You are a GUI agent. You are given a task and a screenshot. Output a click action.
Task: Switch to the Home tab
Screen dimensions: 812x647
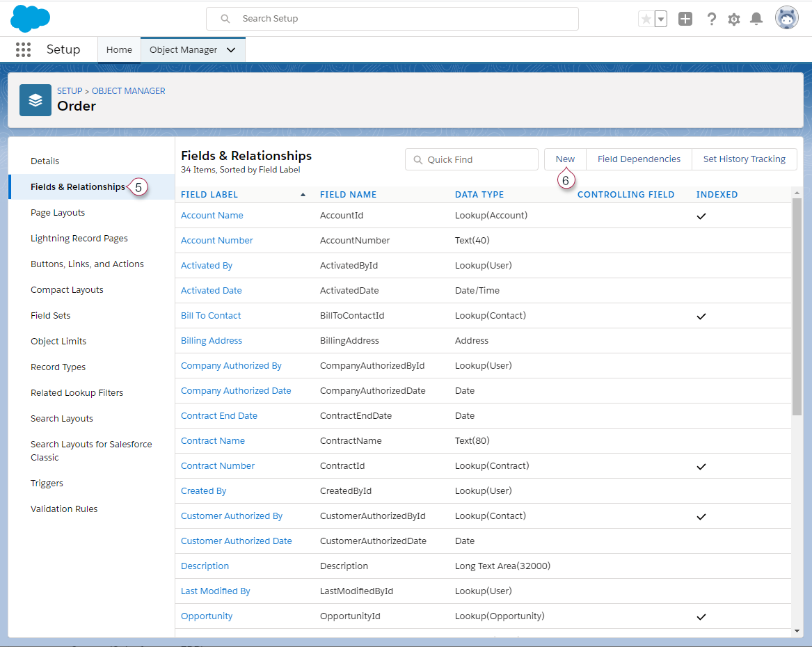[x=119, y=49]
